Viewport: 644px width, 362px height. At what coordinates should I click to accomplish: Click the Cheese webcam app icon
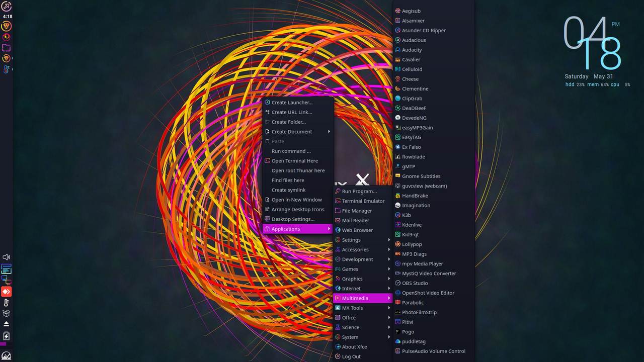397,79
